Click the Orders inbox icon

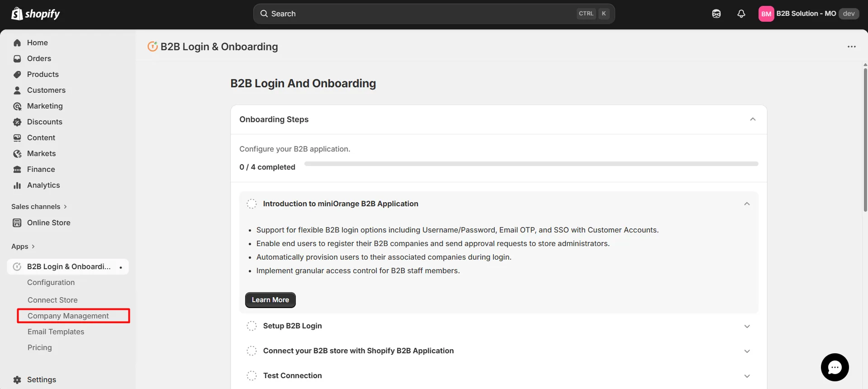point(17,58)
